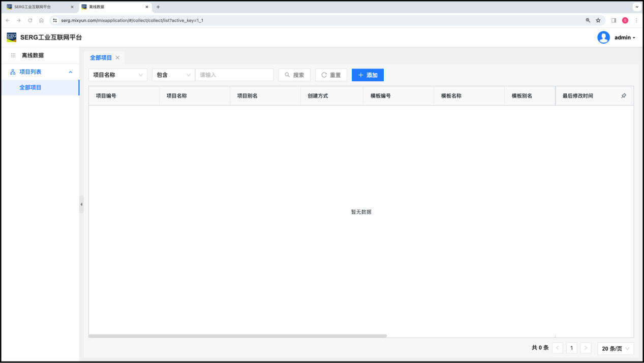The width and height of the screenshot is (644, 363).
Task: Collapse the left sidebar handle
Action: [x=81, y=204]
